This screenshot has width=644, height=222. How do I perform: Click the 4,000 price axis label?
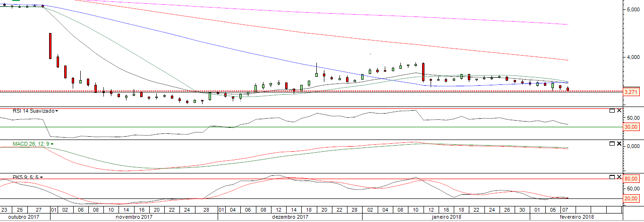click(x=633, y=58)
